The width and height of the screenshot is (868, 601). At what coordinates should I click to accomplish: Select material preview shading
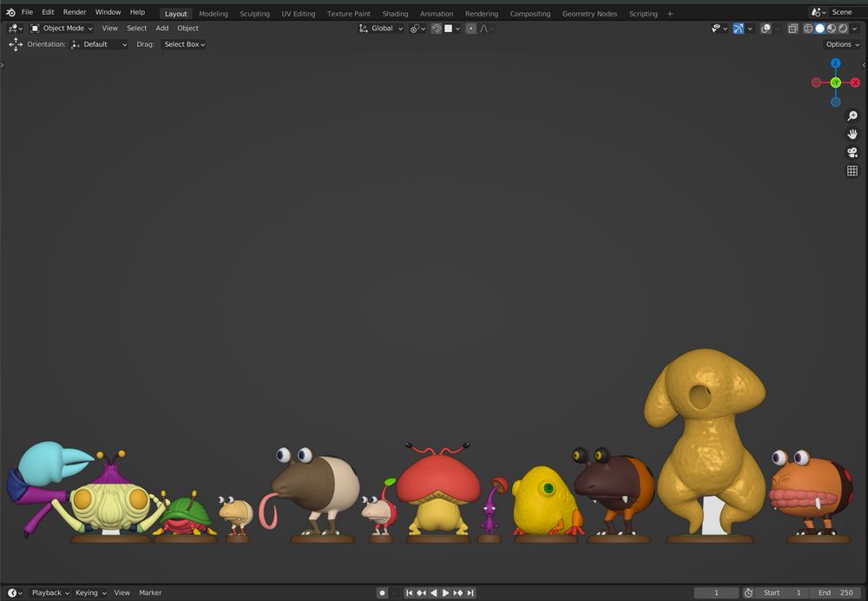[x=832, y=29]
